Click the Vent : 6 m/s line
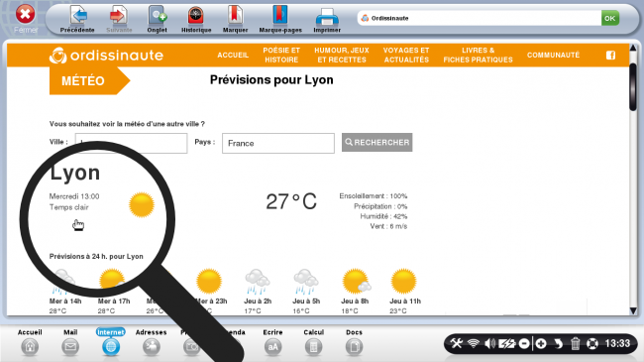This screenshot has height=362, width=644. coord(388,226)
